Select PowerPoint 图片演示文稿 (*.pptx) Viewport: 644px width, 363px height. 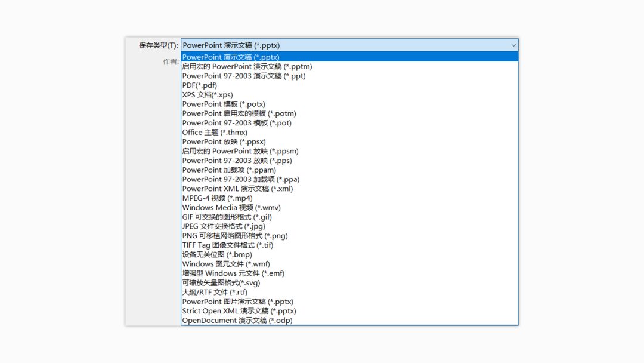point(349,302)
